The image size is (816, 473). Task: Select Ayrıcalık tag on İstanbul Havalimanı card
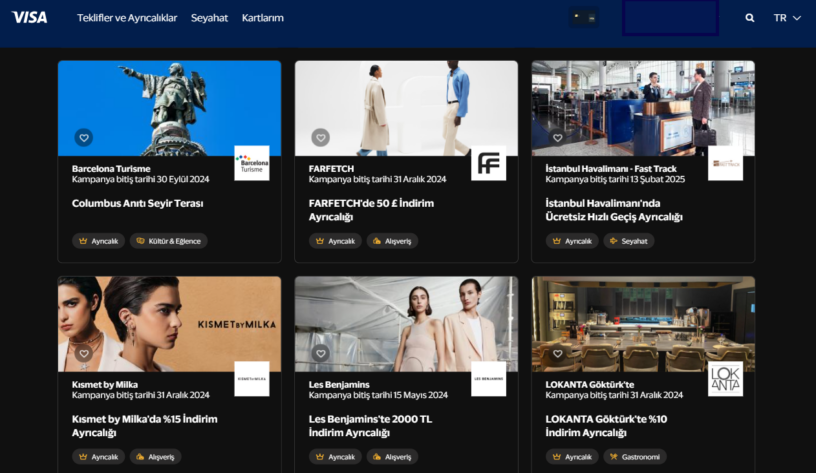572,241
